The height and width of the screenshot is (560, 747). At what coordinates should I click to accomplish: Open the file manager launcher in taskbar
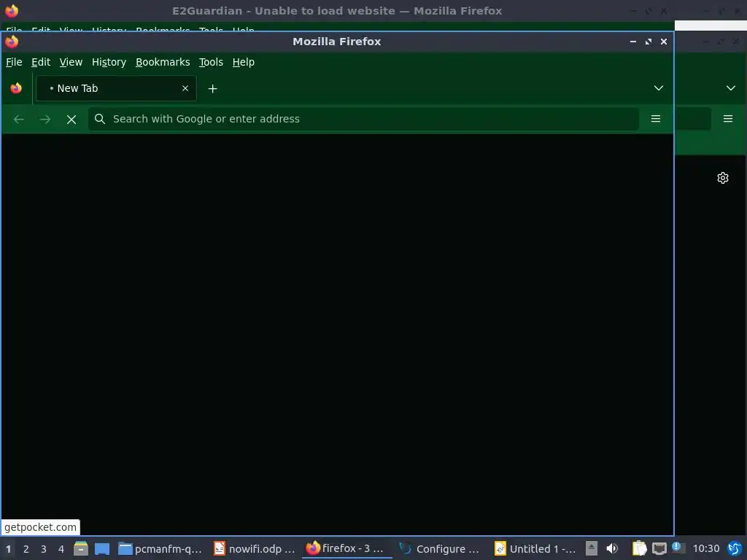point(80,548)
